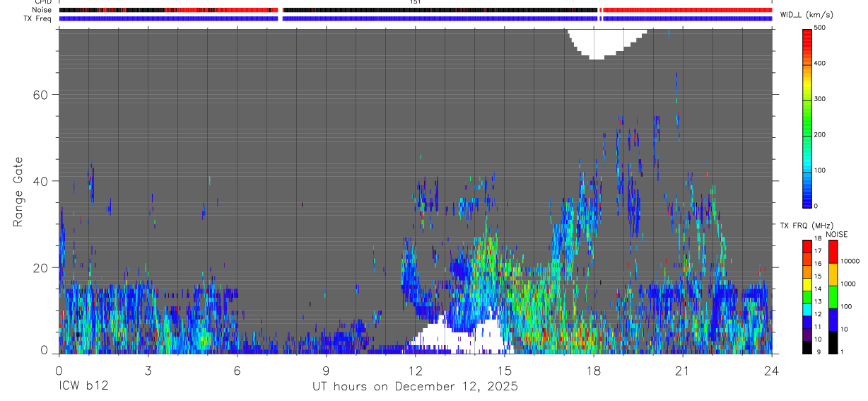The height and width of the screenshot is (401, 868).
Task: Click the 21 UT hour tick label
Action: coord(682,370)
